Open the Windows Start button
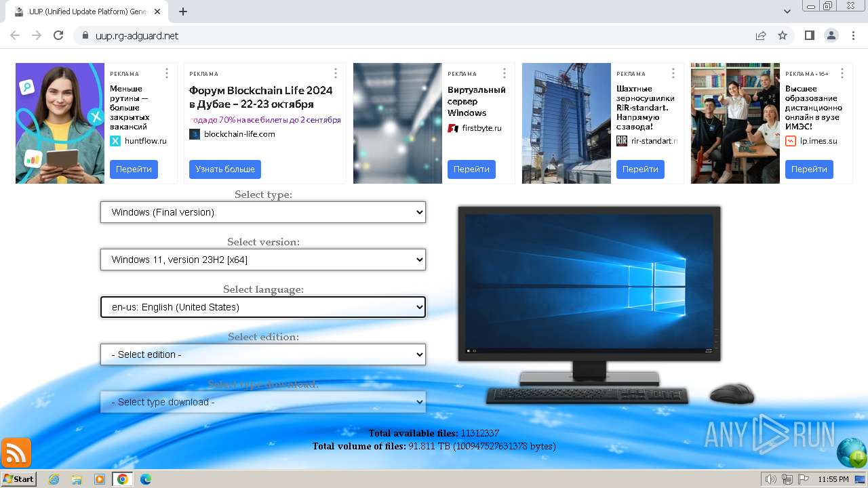The width and height of the screenshot is (868, 488). tap(19, 479)
